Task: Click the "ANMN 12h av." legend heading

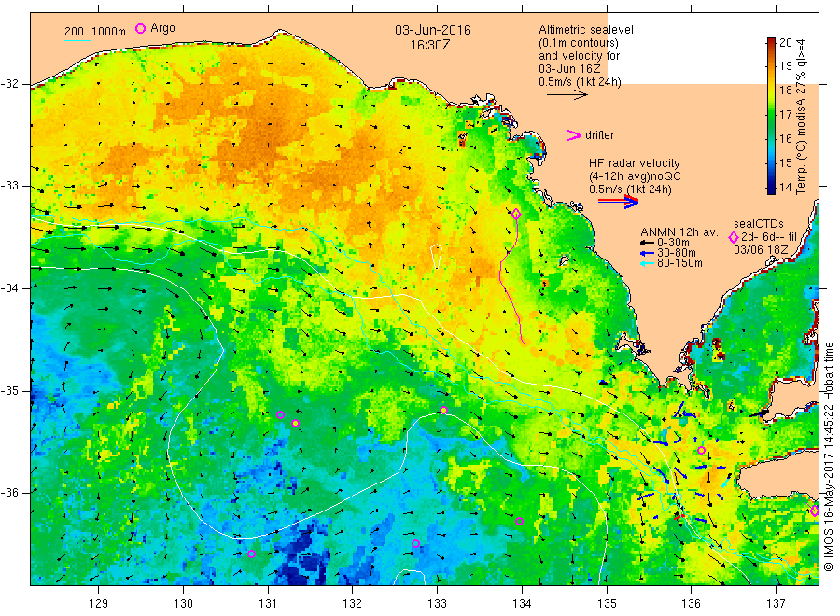Action: pos(679,232)
